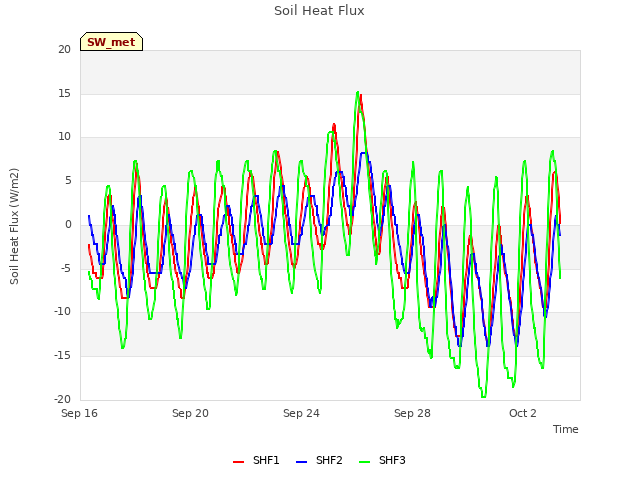The width and height of the screenshot is (640, 480).
Task: Click the Soil Heat Flux (W/m2) y-axis title
Action: pyautogui.click(x=14, y=226)
